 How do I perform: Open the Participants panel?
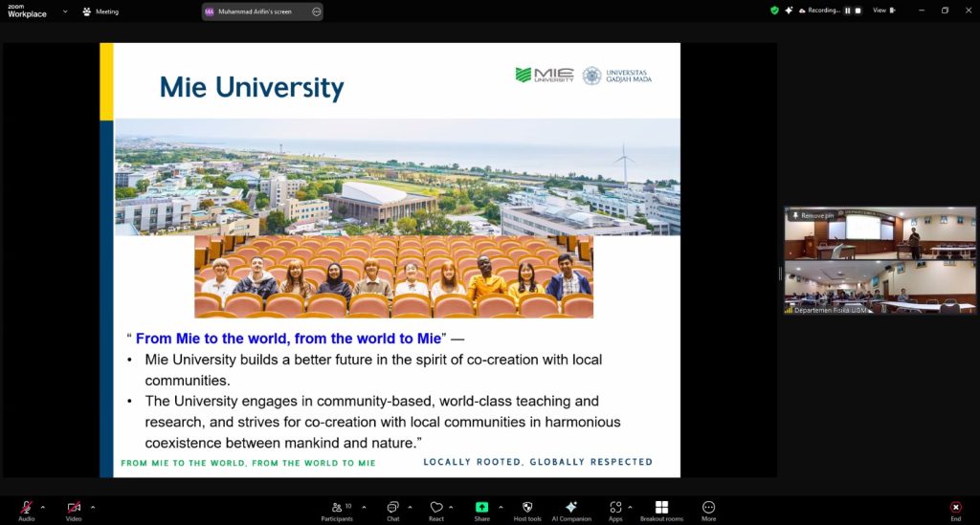pos(338,510)
